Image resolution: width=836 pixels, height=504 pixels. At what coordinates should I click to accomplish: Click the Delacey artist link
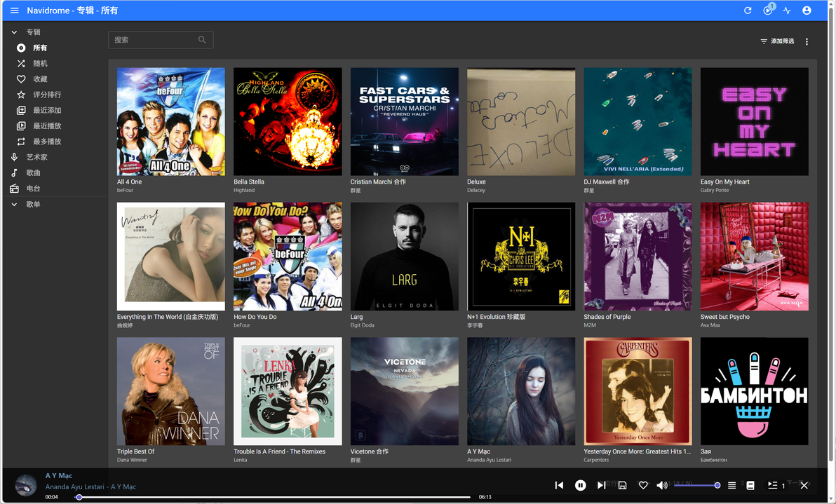point(476,190)
